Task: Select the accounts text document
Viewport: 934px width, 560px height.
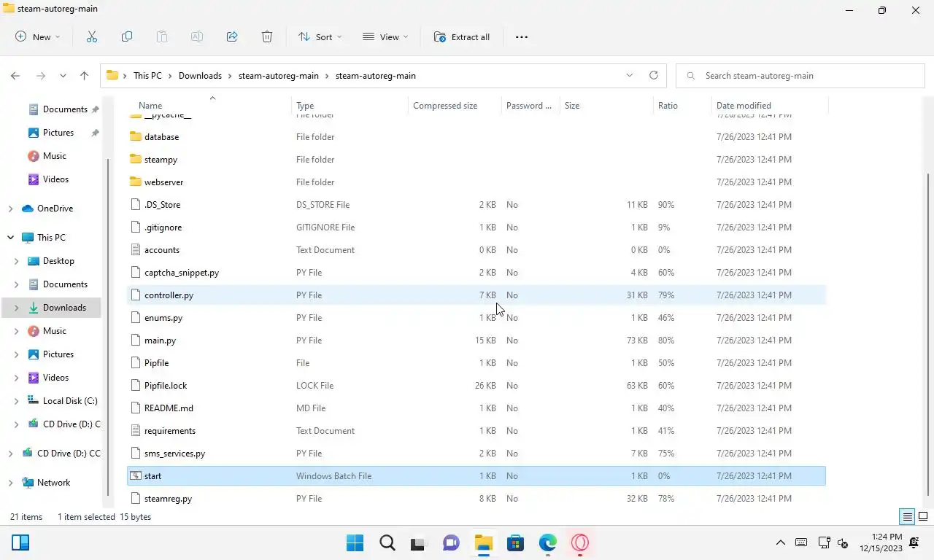Action: 476,250
